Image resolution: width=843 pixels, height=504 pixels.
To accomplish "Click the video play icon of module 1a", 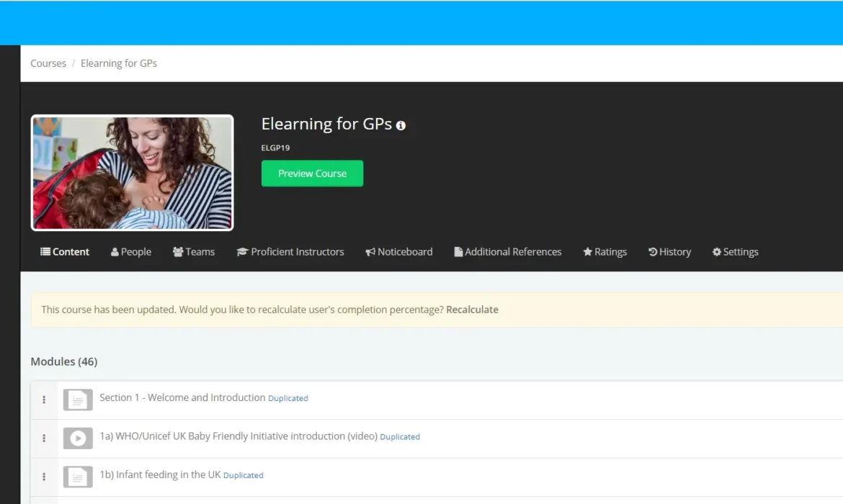I will 78,438.
